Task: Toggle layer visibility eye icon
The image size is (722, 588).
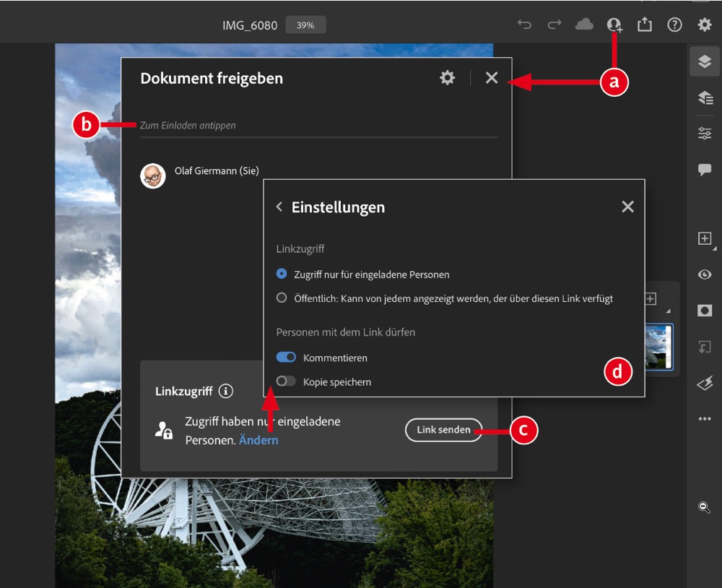Action: pyautogui.click(x=705, y=274)
